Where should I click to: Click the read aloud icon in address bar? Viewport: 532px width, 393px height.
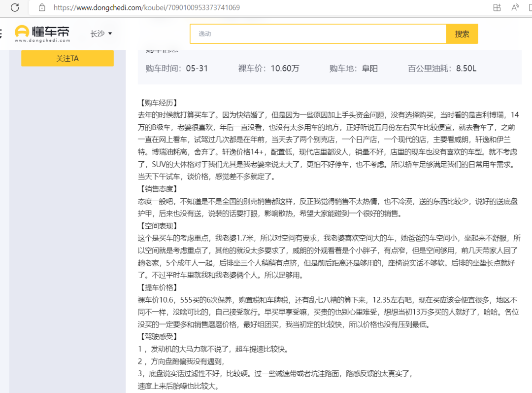tap(515, 7)
